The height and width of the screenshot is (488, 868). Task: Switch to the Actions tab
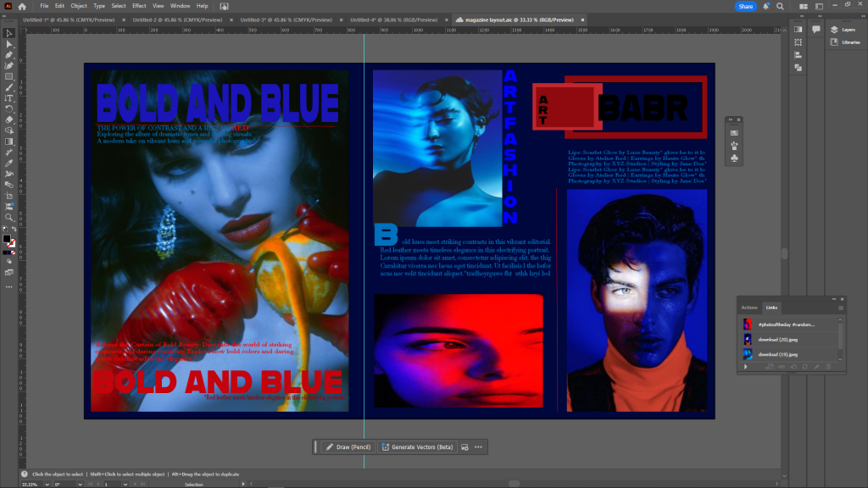click(x=749, y=308)
